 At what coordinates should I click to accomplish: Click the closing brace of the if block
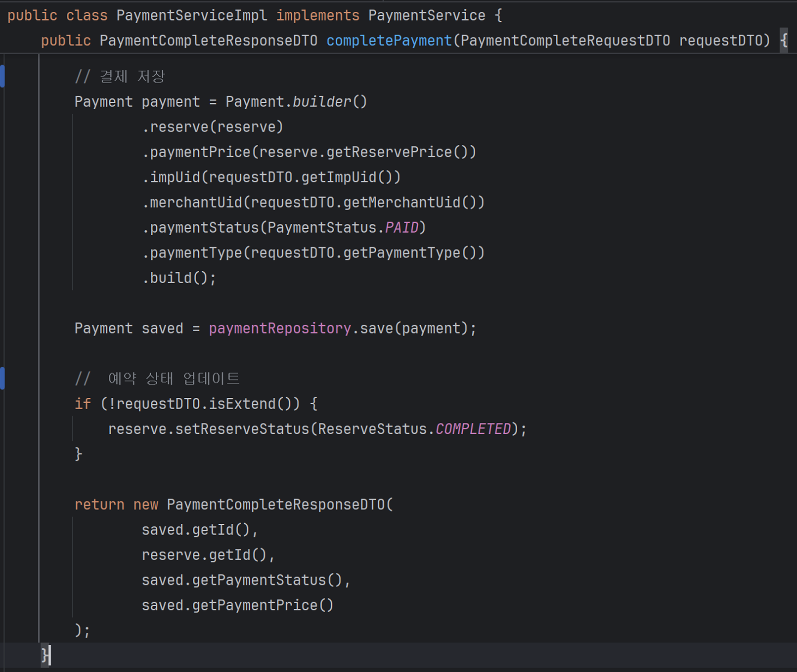[x=79, y=455]
